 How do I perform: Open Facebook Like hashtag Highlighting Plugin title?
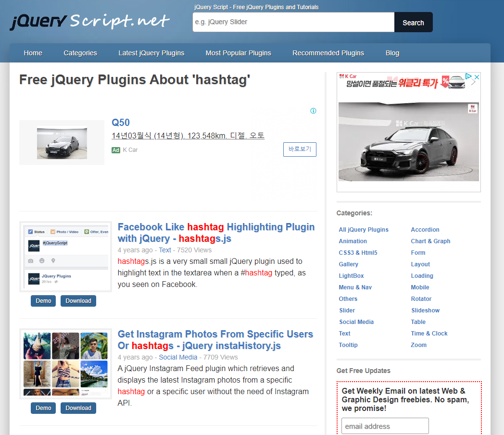click(x=216, y=233)
